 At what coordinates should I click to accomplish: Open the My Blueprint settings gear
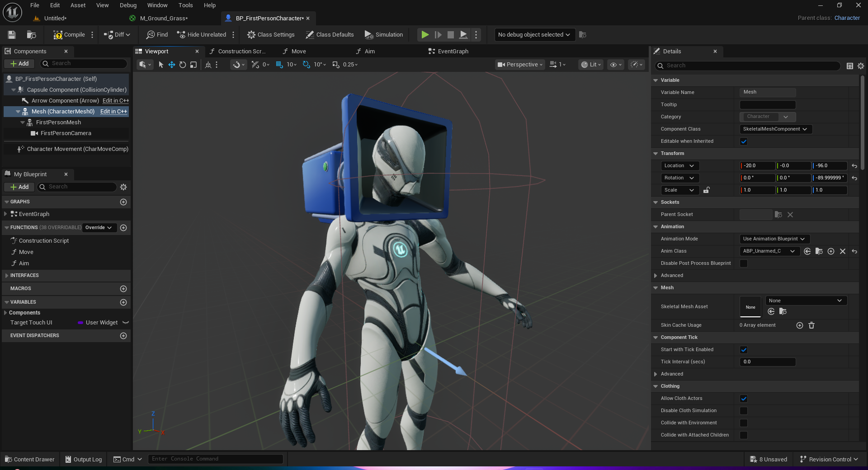(x=123, y=187)
